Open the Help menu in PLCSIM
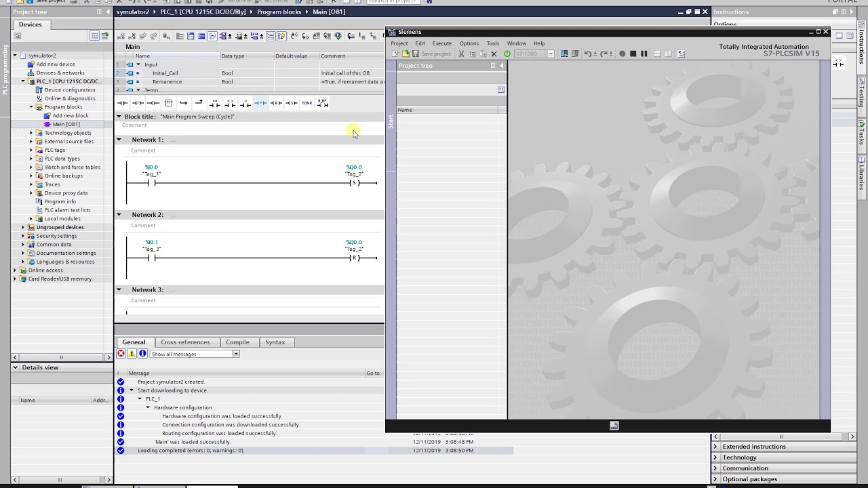The image size is (868, 488). point(539,43)
